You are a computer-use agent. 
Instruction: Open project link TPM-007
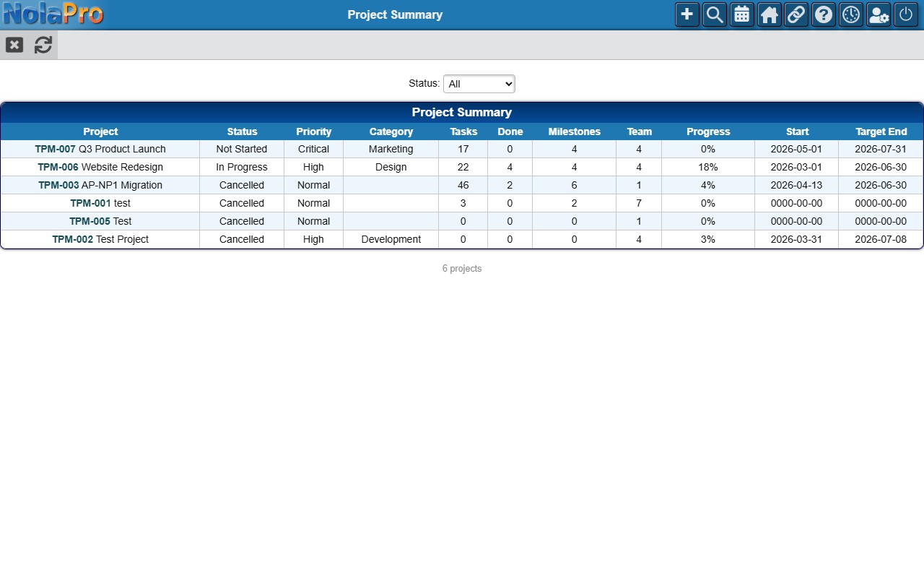point(55,149)
